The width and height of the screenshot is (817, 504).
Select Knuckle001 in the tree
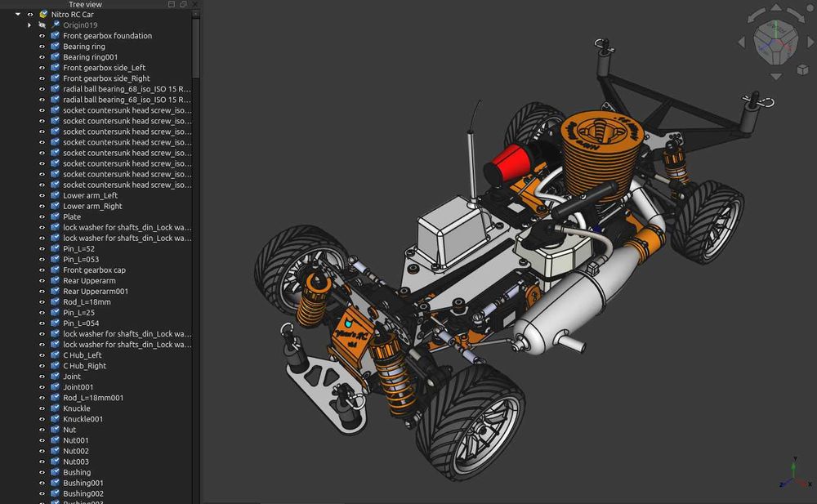(x=83, y=419)
